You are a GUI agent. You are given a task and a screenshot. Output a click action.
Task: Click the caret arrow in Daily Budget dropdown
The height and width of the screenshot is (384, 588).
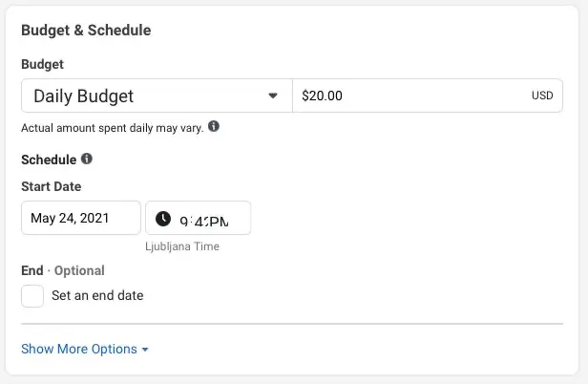click(x=273, y=96)
